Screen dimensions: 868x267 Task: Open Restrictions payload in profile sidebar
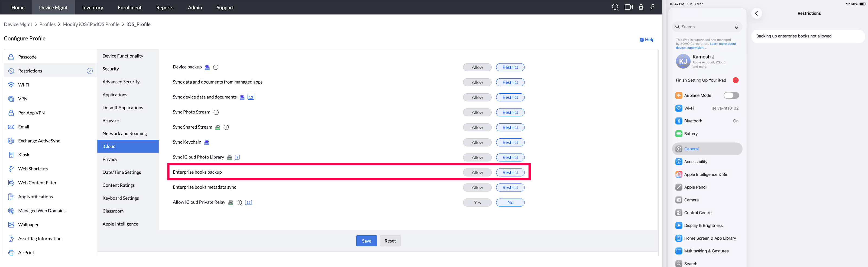tap(51, 71)
